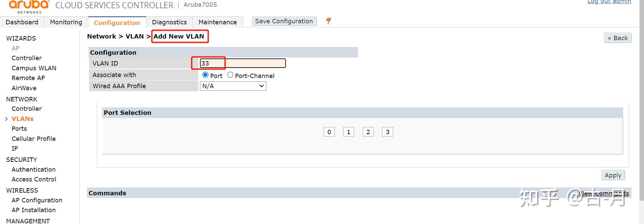Open the Dashboard tab
Viewport: 644px width, 224px height.
[x=22, y=22]
